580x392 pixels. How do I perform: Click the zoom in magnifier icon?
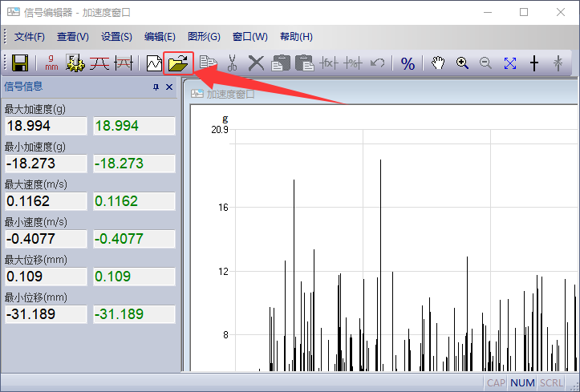coord(462,63)
